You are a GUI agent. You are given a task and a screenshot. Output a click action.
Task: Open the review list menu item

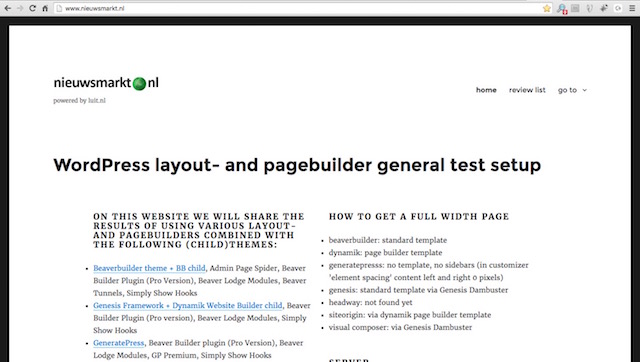tap(527, 90)
